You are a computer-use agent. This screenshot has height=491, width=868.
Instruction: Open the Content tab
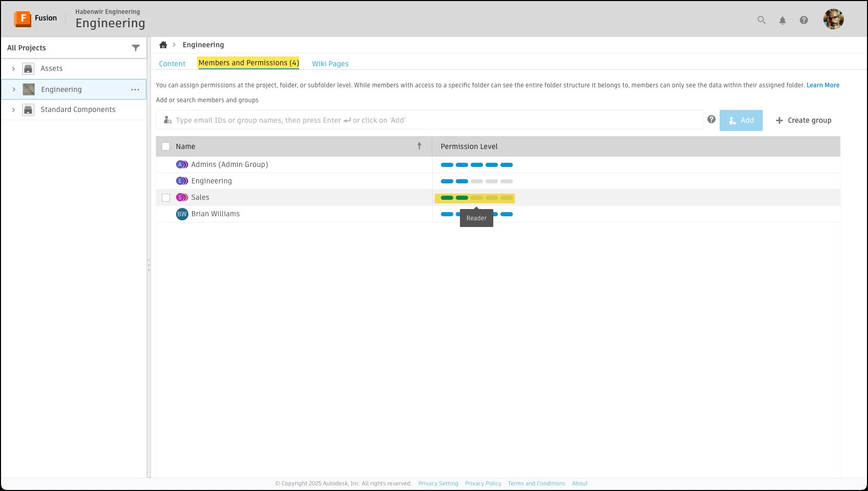click(x=172, y=63)
